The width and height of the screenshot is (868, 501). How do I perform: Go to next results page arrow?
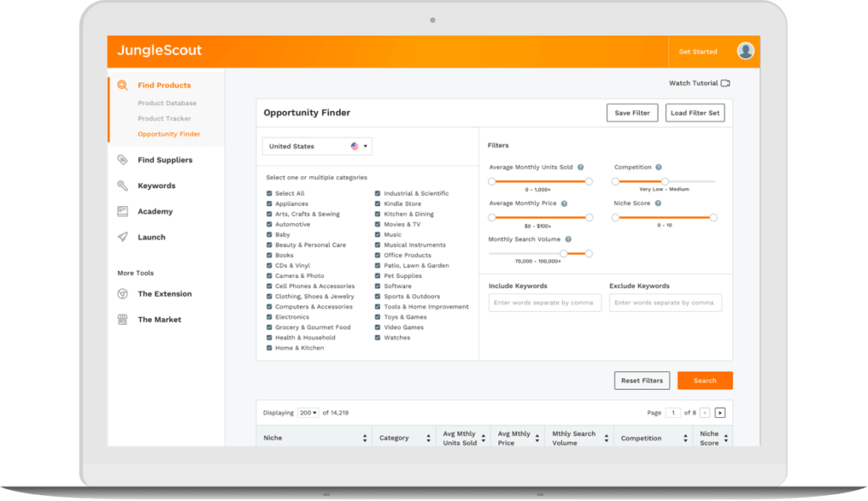click(x=720, y=413)
